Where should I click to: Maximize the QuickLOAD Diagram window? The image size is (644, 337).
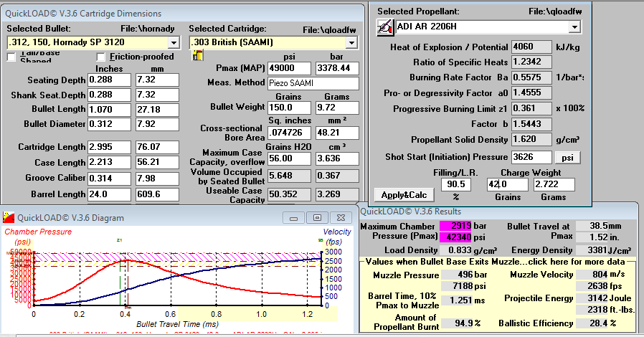click(317, 217)
